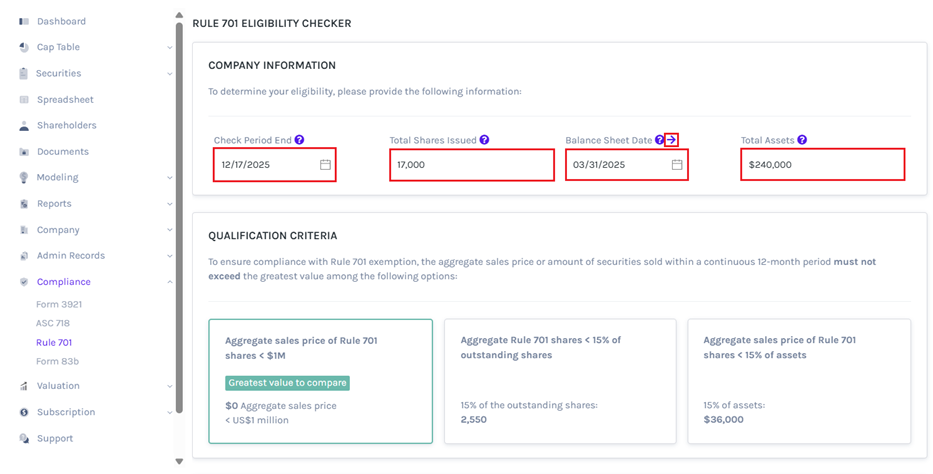Click help icon next to Check Period End
933x474 pixels.
300,141
